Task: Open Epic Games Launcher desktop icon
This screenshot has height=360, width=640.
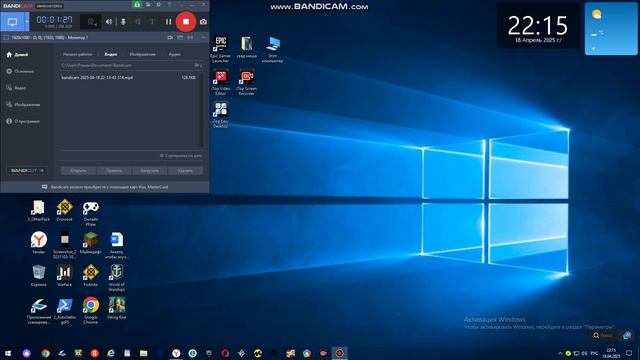Action: pyautogui.click(x=220, y=49)
